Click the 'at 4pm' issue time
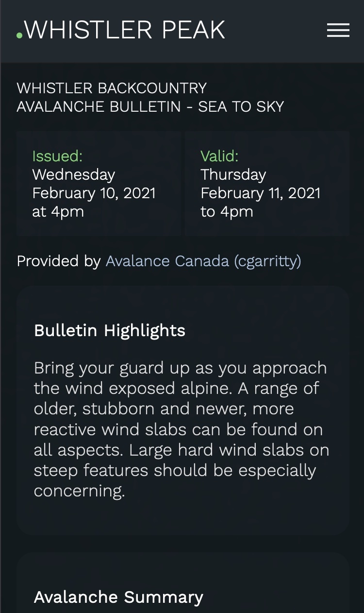Image resolution: width=364 pixels, height=613 pixels. pos(58,211)
